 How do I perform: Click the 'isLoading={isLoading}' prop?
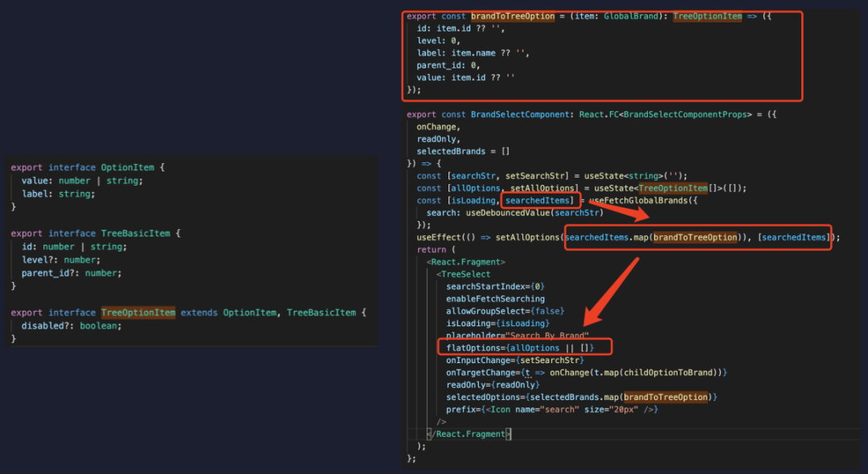pos(497,323)
